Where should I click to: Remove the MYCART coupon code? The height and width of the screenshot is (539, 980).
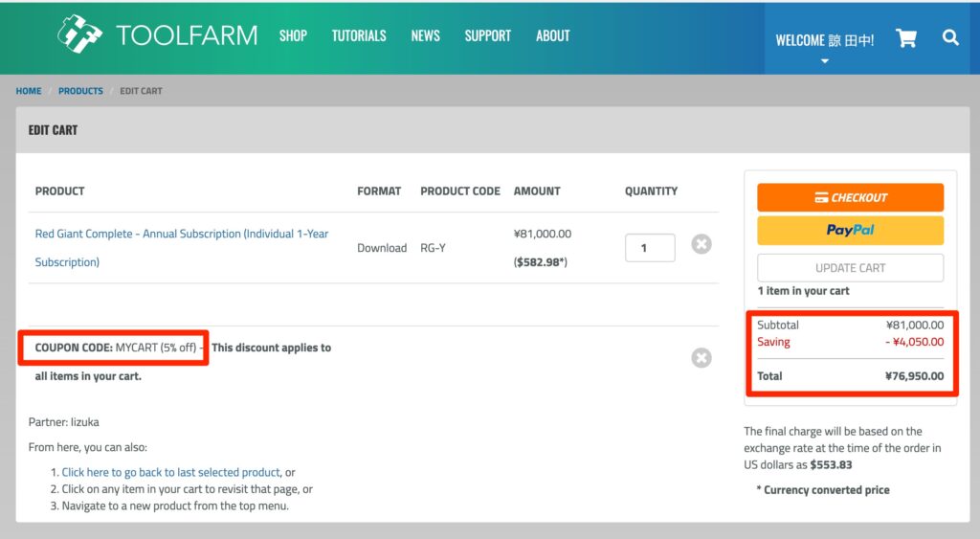pos(702,358)
